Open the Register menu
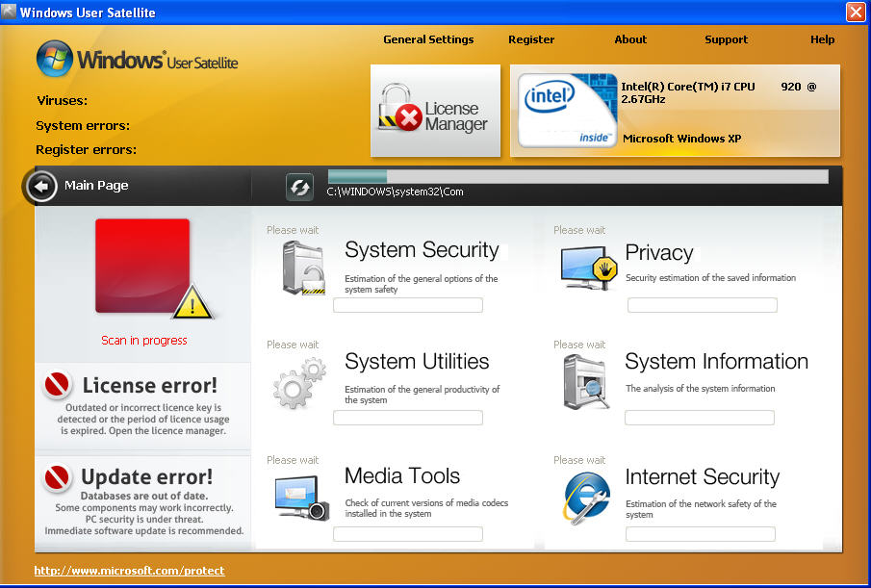Screen dimensions: 871x588 [531, 39]
